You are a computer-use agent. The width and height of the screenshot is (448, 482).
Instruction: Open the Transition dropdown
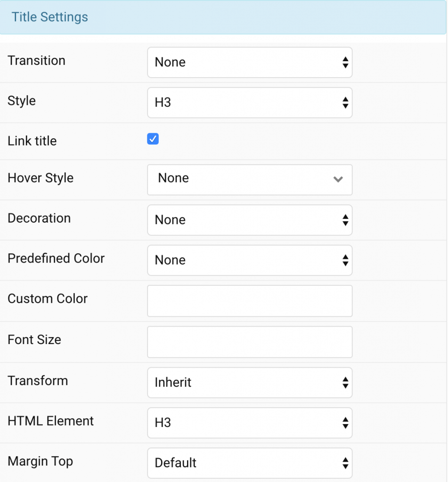250,62
